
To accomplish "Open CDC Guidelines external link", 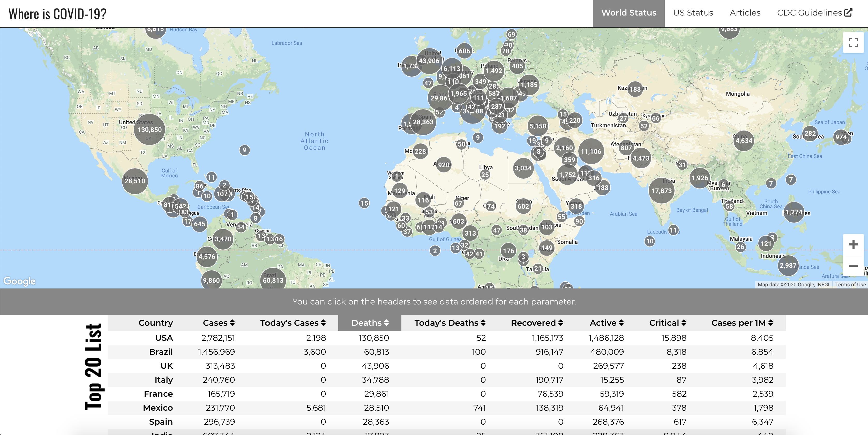I will 814,13.
